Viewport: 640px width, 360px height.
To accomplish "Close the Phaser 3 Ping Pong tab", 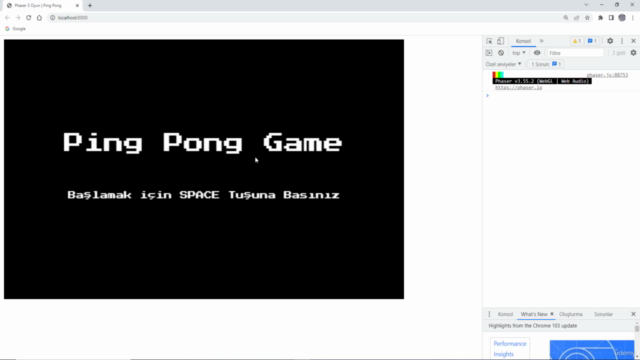I will point(77,6).
